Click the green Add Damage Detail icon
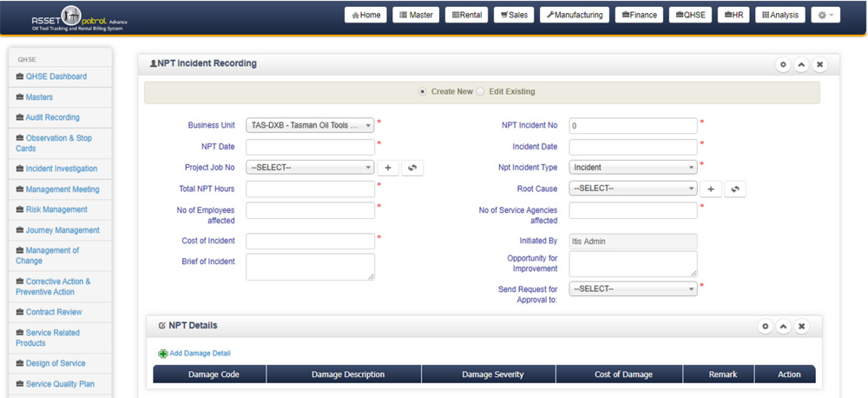The width and height of the screenshot is (868, 398). pos(163,354)
